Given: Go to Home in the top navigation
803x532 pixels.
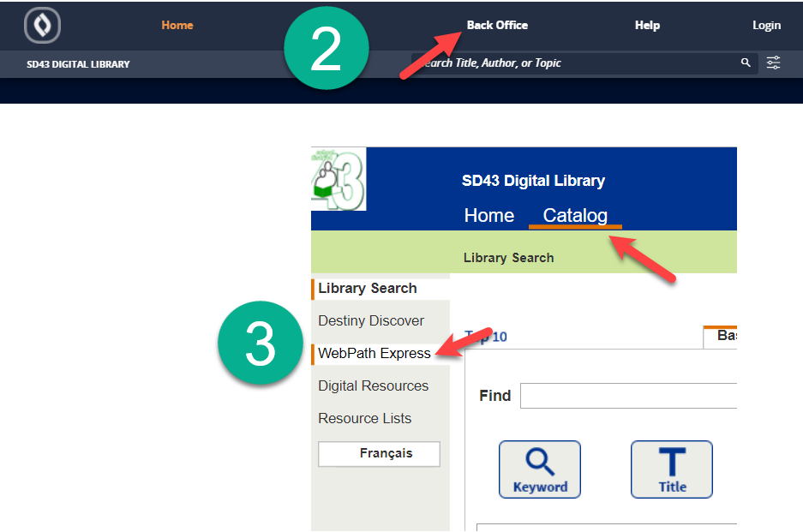Looking at the screenshot, I should [177, 25].
